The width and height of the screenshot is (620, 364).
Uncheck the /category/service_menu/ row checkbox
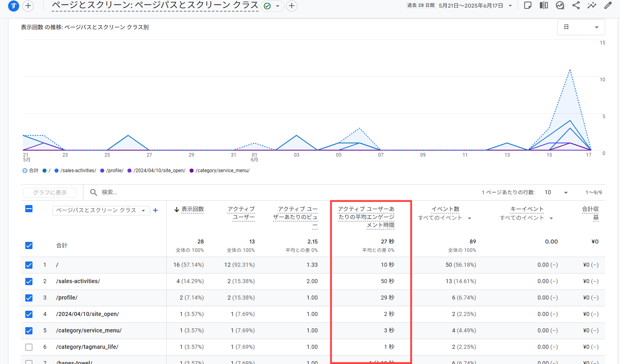pyautogui.click(x=29, y=331)
